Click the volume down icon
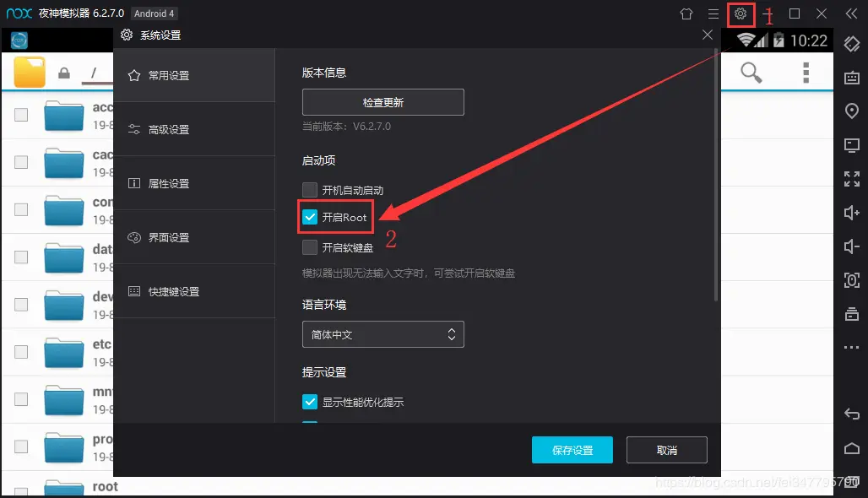868x498 pixels. pyautogui.click(x=851, y=246)
